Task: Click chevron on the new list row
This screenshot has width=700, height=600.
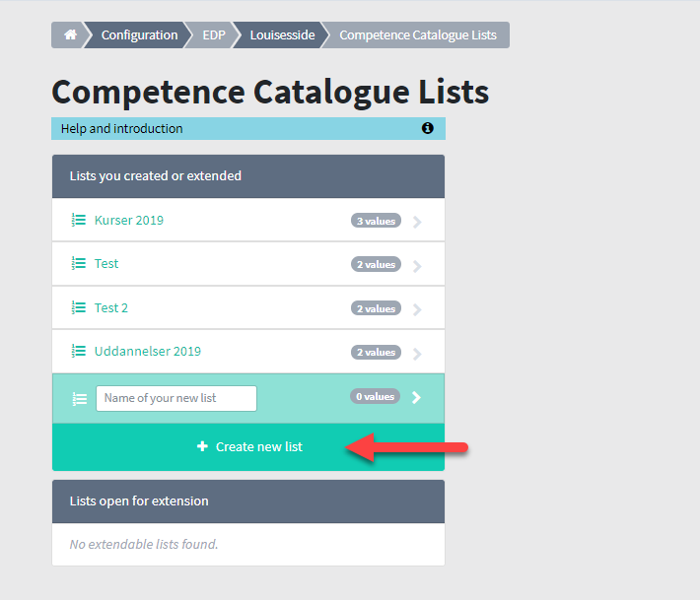Action: pyautogui.click(x=416, y=397)
